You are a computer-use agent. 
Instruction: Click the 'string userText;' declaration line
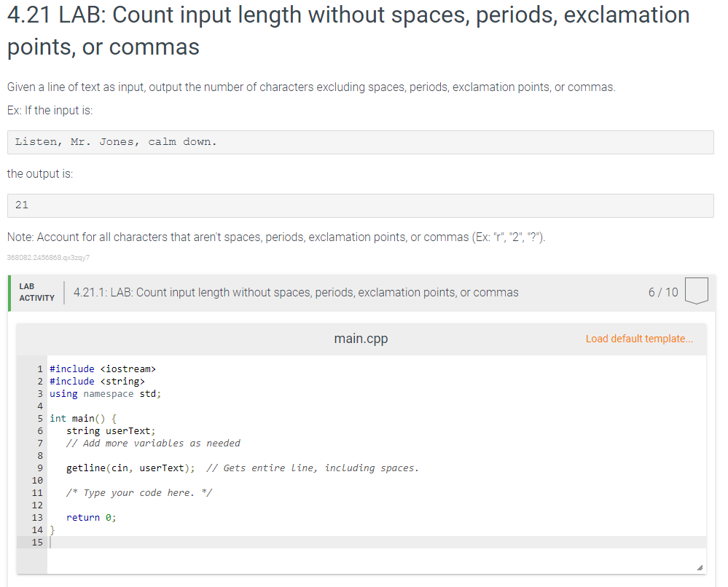pyautogui.click(x=111, y=431)
